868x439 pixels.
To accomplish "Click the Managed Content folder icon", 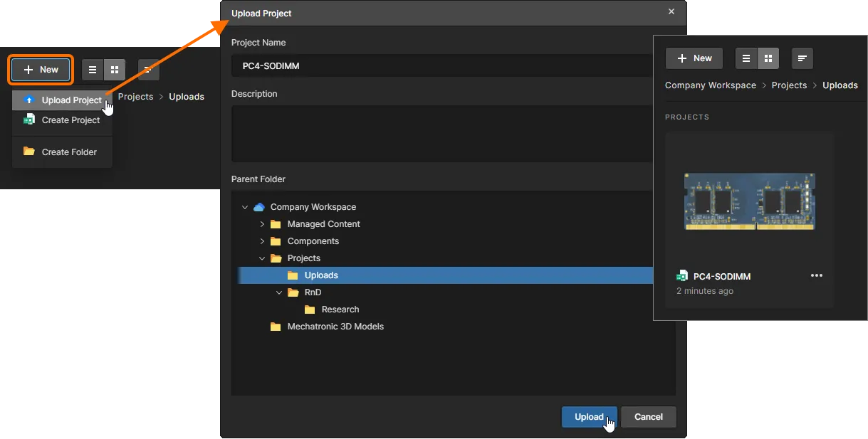I will coord(276,224).
